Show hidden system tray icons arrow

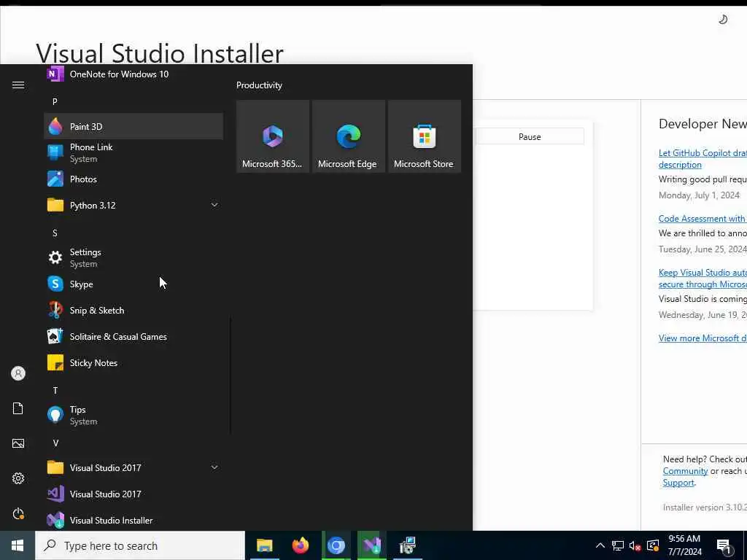point(600,545)
